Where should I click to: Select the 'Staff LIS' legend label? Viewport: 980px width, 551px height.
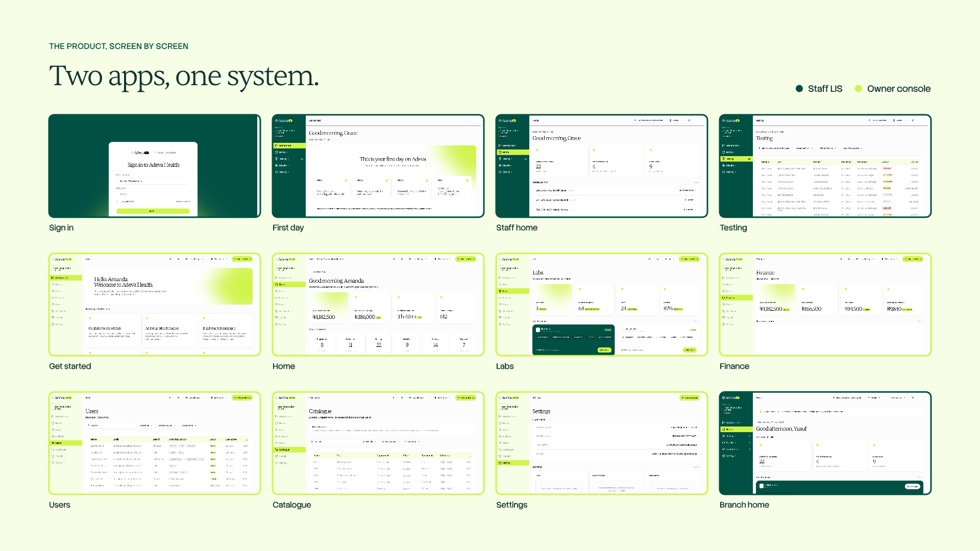point(825,89)
